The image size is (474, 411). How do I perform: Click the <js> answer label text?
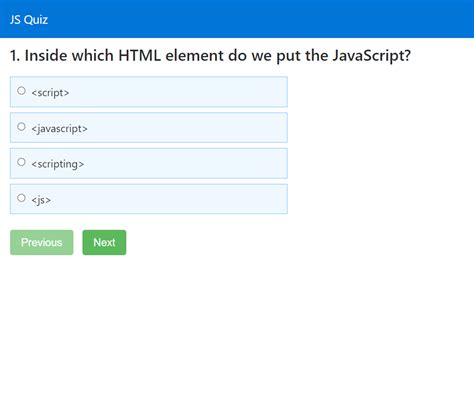(41, 200)
